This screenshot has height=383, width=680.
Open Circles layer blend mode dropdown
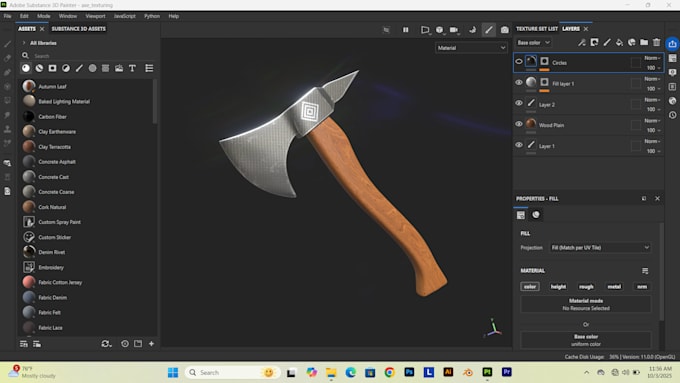[652, 58]
